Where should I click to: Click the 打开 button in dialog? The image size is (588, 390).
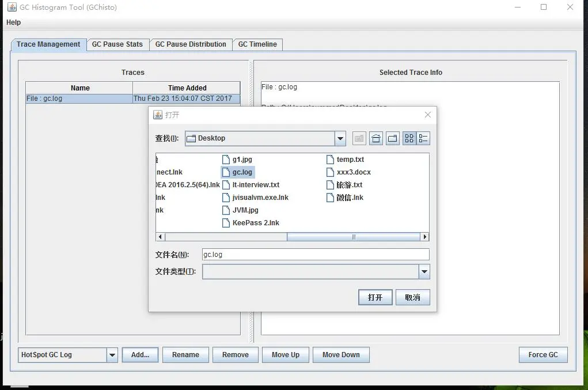click(x=375, y=297)
